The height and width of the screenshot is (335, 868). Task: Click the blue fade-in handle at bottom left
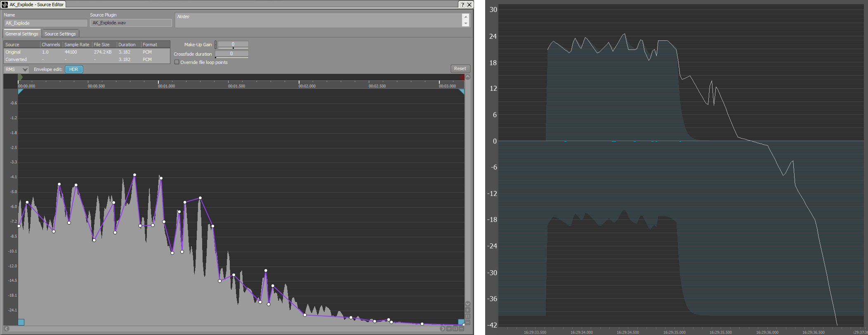[21, 322]
